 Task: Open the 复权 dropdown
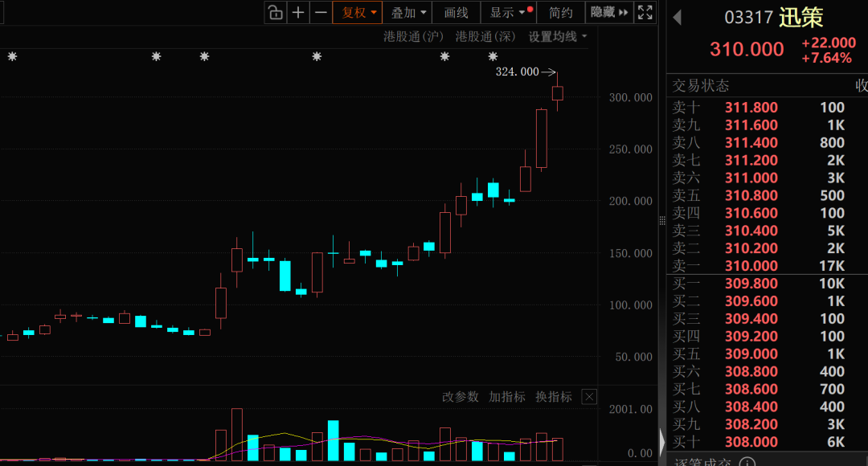coord(357,12)
